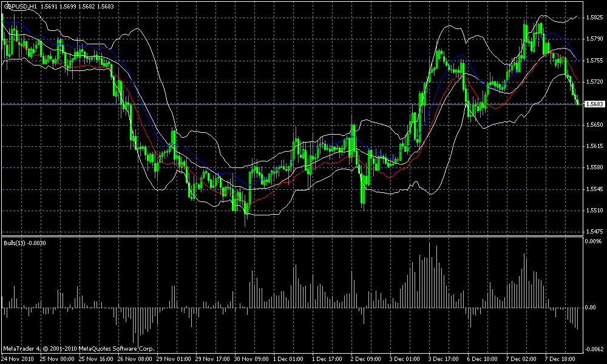Click the "30 Nov 09:00" time label
Viewport: 607px width, 364px height.
pyautogui.click(x=252, y=359)
